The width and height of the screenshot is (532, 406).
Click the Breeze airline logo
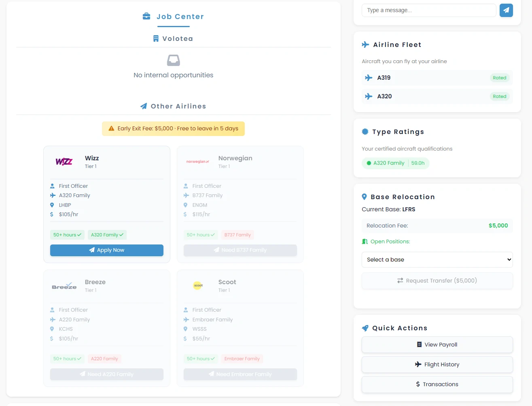coord(64,286)
